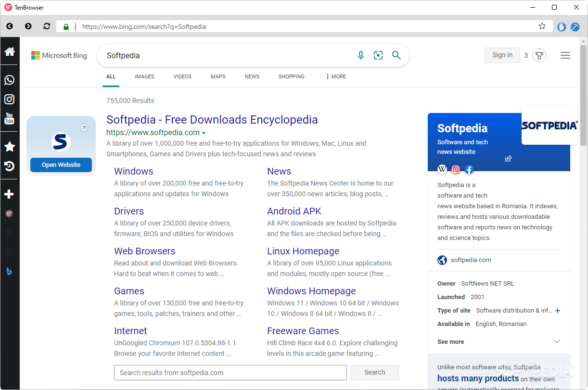The height and width of the screenshot is (390, 588).
Task: Open the Internet sitelink
Action: pos(130,331)
